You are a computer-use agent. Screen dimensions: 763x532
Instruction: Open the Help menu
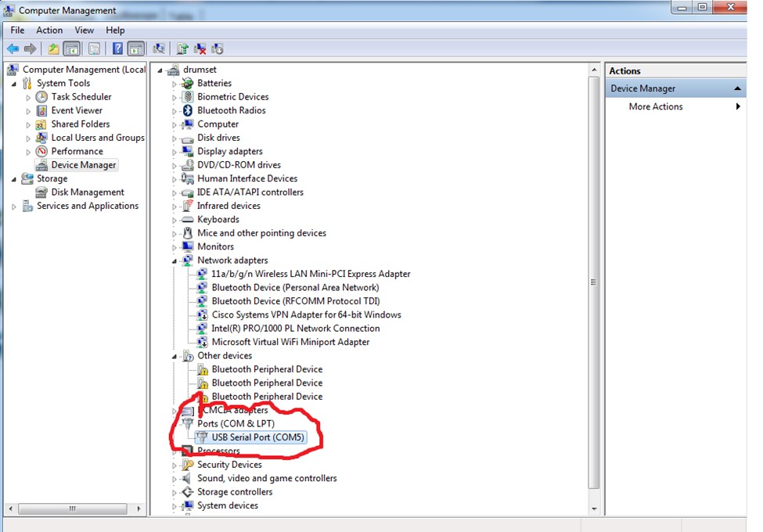(x=115, y=31)
